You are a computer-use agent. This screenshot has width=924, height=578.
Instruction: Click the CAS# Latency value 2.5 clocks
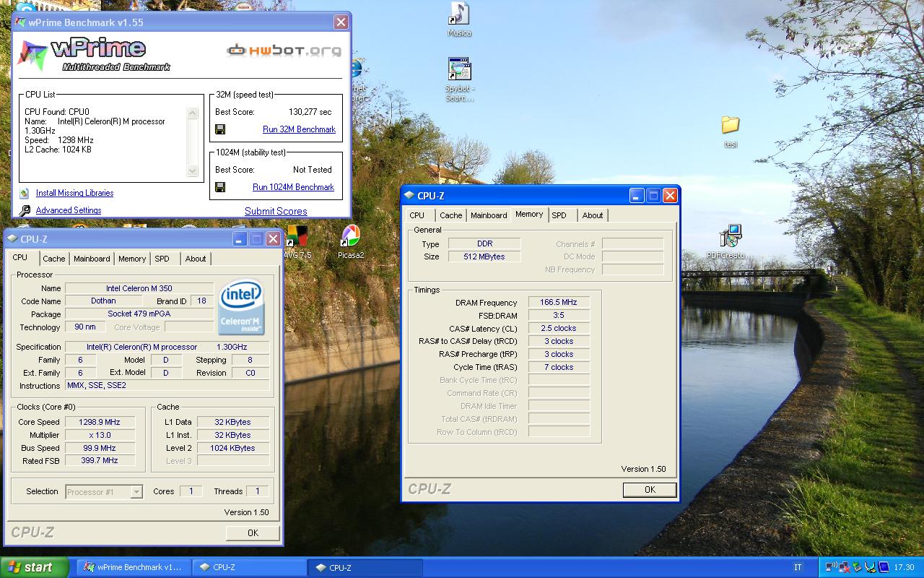coord(559,328)
